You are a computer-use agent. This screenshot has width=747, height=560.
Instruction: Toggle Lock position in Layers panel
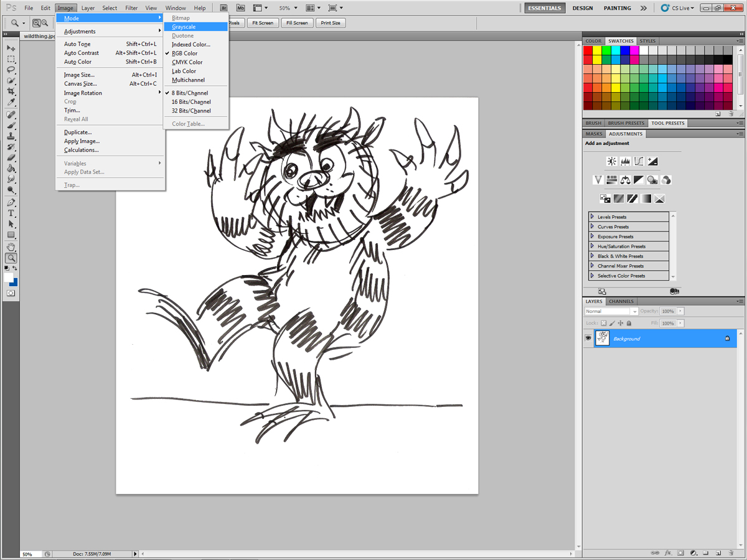[621, 323]
